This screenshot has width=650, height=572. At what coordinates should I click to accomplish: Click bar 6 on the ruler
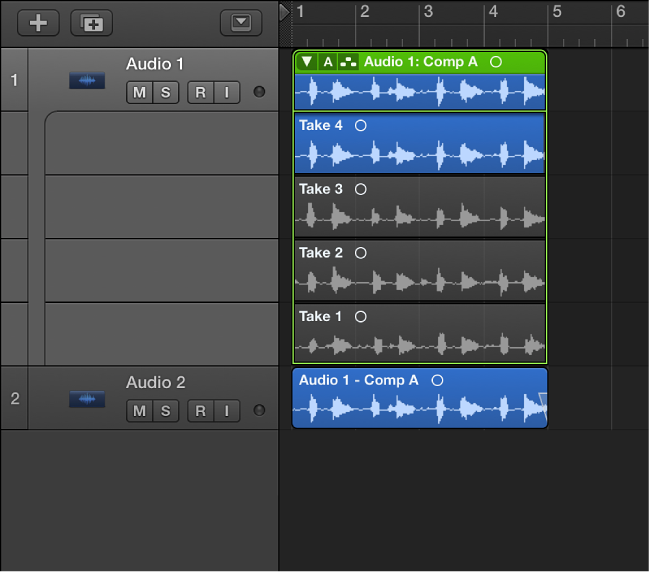point(621,12)
